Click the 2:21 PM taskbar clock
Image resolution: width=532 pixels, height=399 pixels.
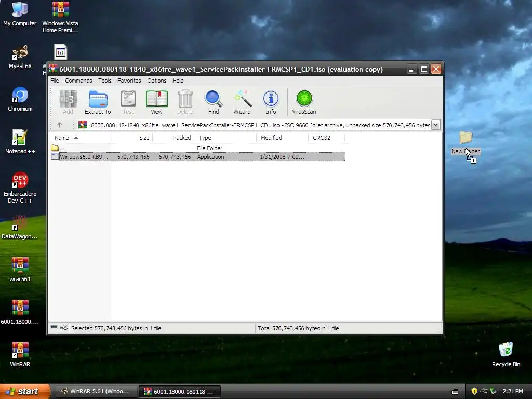[x=513, y=391]
